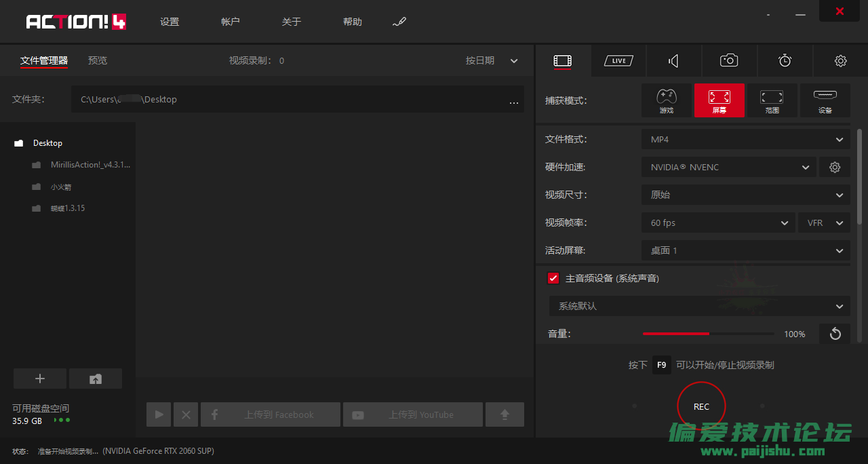Open the general settings gear tab

[x=840, y=61]
